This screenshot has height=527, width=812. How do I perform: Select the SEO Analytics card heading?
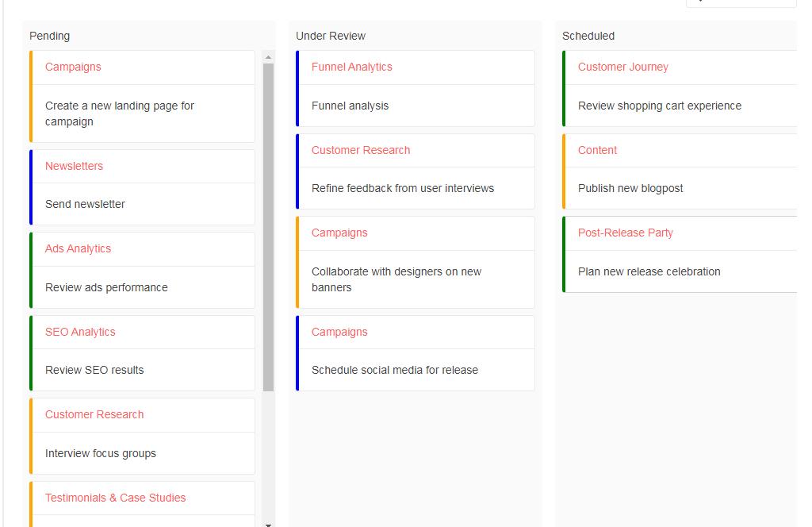pos(80,332)
